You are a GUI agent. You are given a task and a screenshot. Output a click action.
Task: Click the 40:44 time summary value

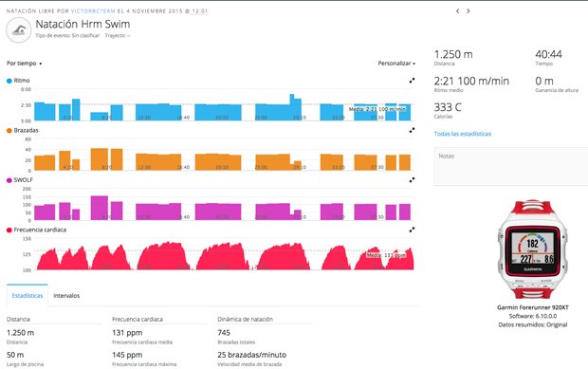click(548, 54)
